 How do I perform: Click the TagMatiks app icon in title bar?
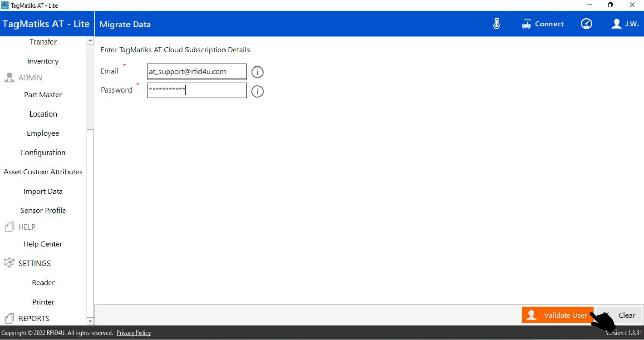coord(5,5)
